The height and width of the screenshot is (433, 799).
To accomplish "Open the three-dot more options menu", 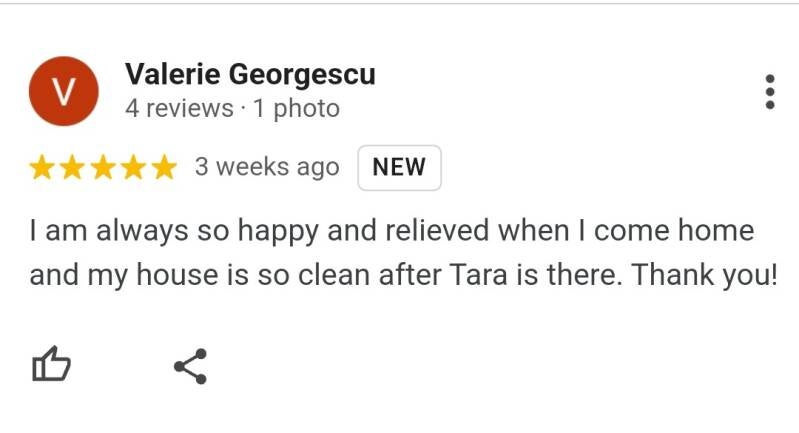I will (769, 92).
